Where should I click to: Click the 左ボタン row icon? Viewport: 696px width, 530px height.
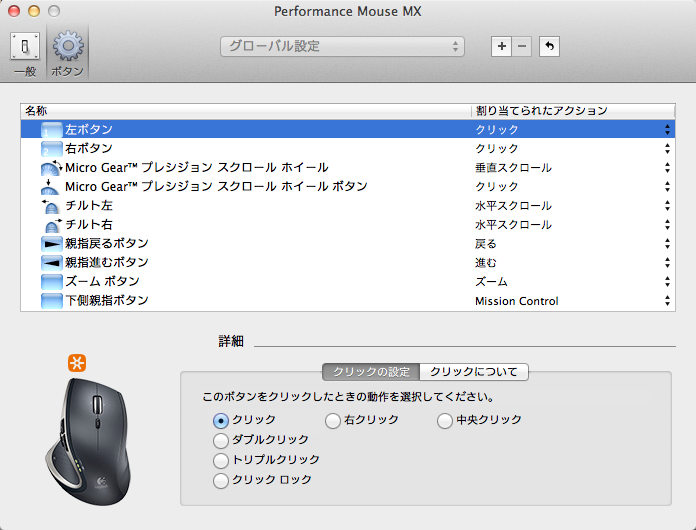[x=51, y=130]
